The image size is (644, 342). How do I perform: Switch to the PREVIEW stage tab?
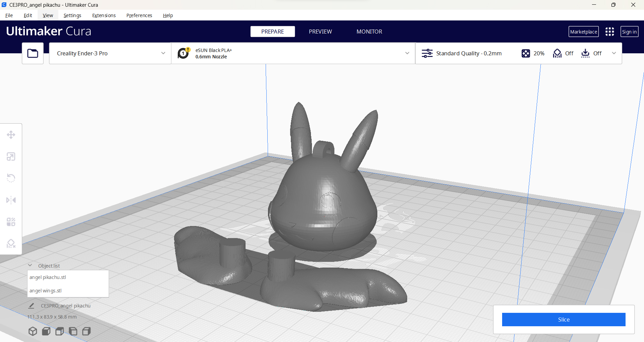[320, 32]
